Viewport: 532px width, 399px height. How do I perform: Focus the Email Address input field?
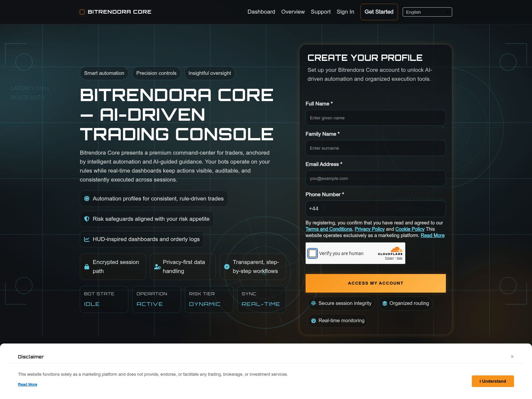pyautogui.click(x=376, y=178)
